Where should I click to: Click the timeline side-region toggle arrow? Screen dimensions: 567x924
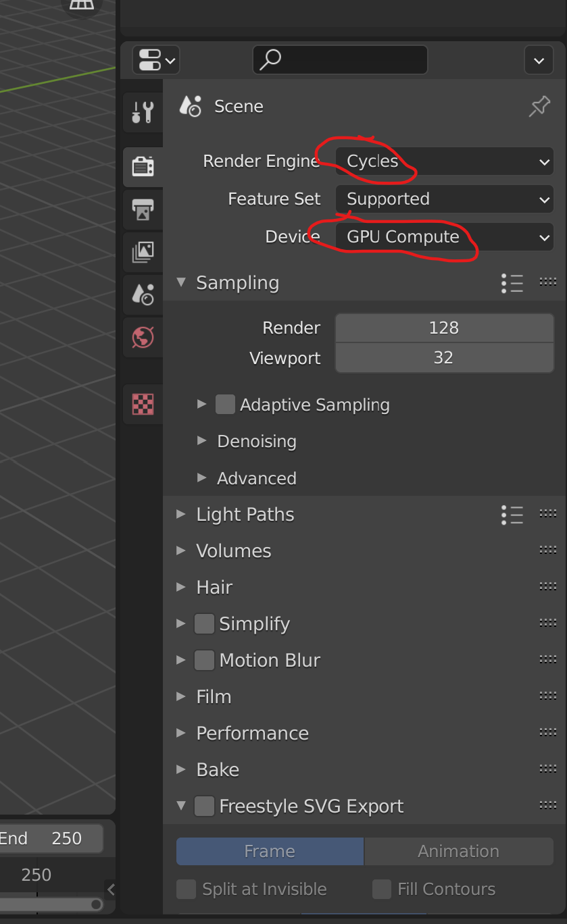(112, 889)
